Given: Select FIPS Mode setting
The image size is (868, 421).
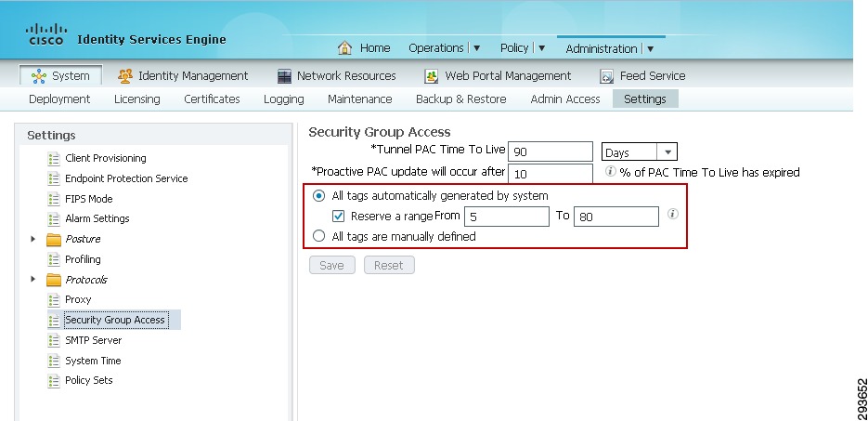Looking at the screenshot, I should (x=88, y=199).
